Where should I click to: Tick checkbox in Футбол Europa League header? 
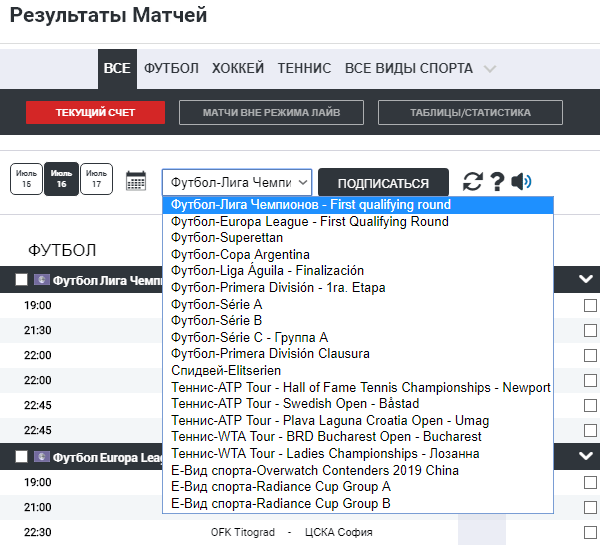pyautogui.click(x=21, y=456)
